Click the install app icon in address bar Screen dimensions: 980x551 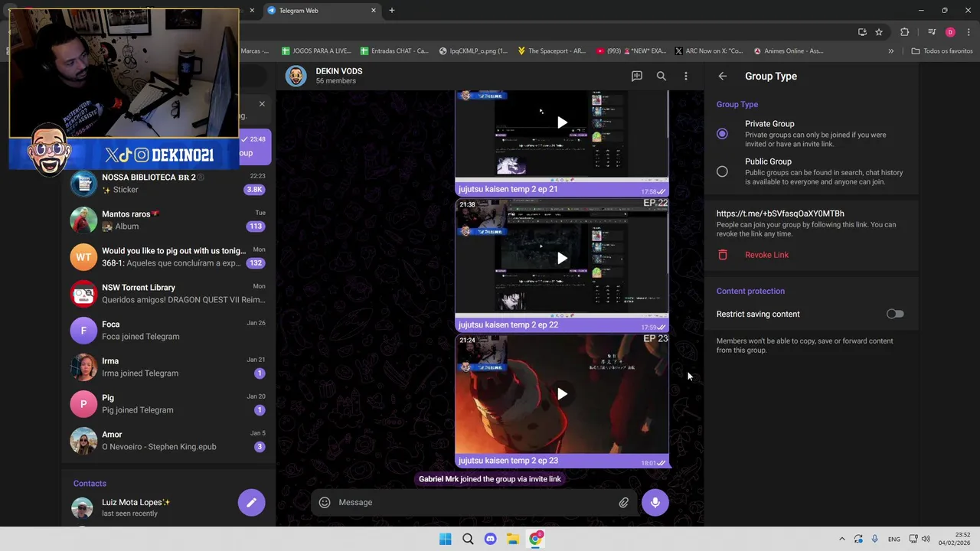(x=862, y=32)
